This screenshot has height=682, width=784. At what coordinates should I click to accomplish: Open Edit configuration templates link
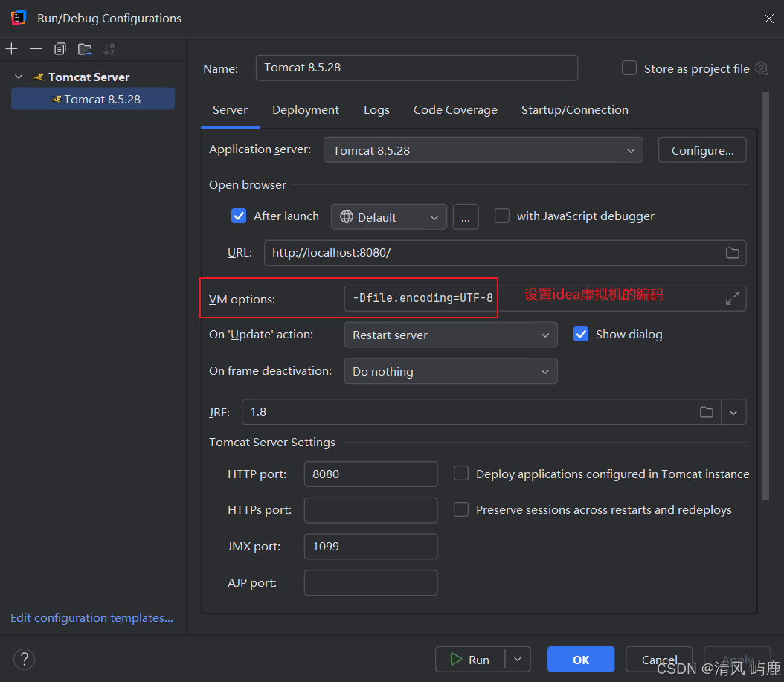[92, 618]
